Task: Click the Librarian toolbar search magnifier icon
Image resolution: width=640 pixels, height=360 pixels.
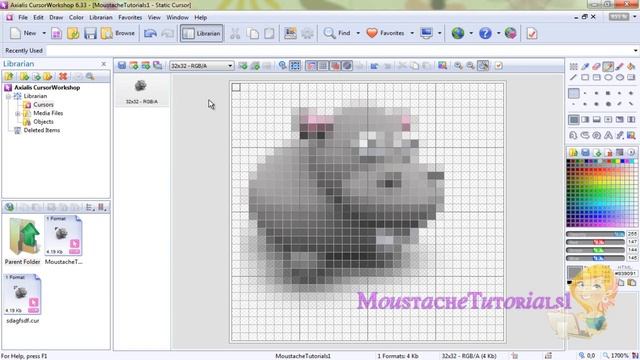Action: pyautogui.click(x=90, y=76)
